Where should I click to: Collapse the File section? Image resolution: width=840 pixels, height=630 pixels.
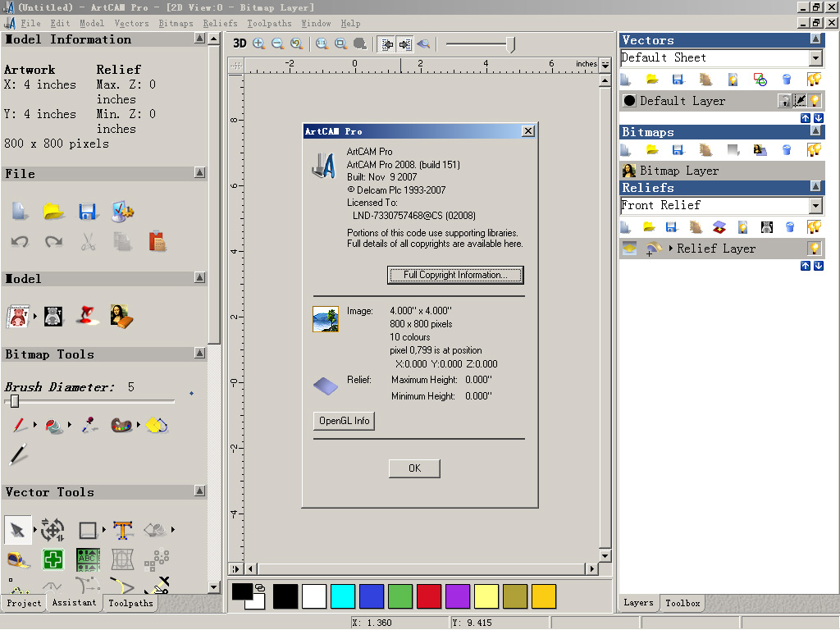tap(200, 172)
